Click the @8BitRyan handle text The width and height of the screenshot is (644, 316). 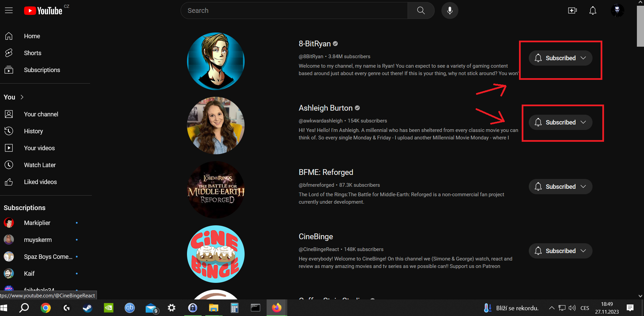pos(311,57)
